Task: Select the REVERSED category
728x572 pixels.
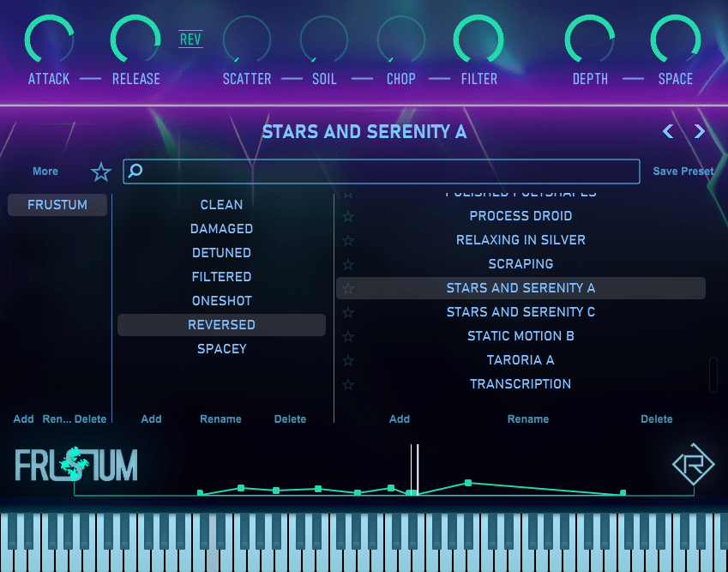Action: tap(221, 325)
